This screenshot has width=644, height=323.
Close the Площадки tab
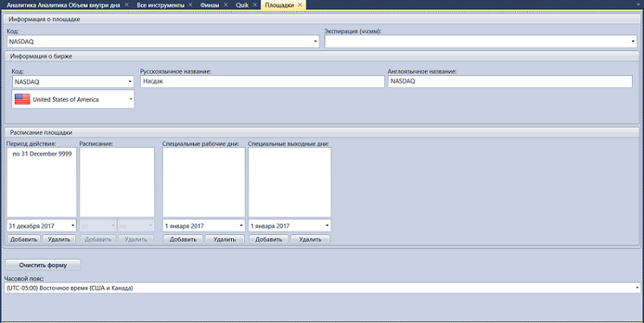click(300, 5)
